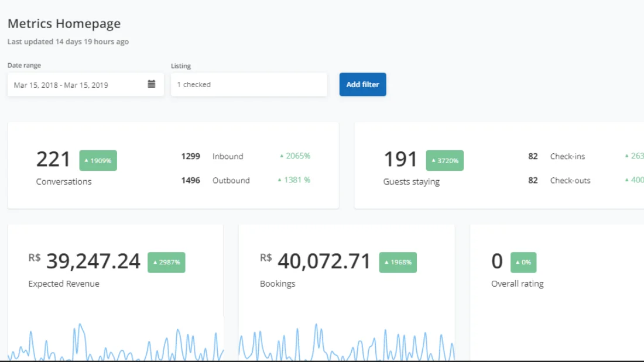644x362 pixels.
Task: Click the Bookings sparkline chart
Action: coord(347,342)
